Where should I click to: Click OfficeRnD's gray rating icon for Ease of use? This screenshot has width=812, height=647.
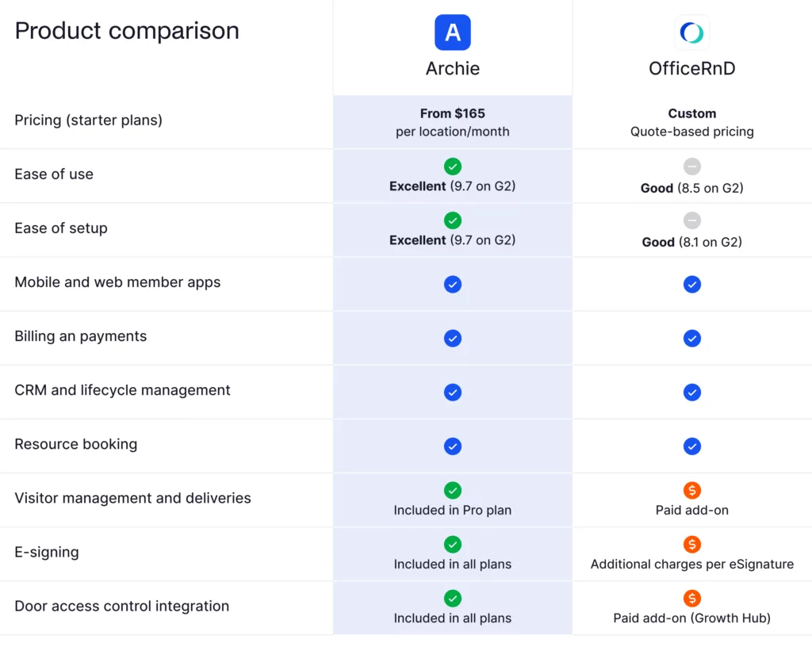click(691, 167)
